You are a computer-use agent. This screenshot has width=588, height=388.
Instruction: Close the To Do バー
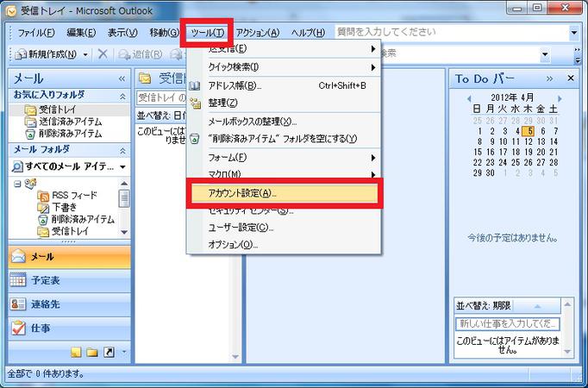pyautogui.click(x=571, y=78)
